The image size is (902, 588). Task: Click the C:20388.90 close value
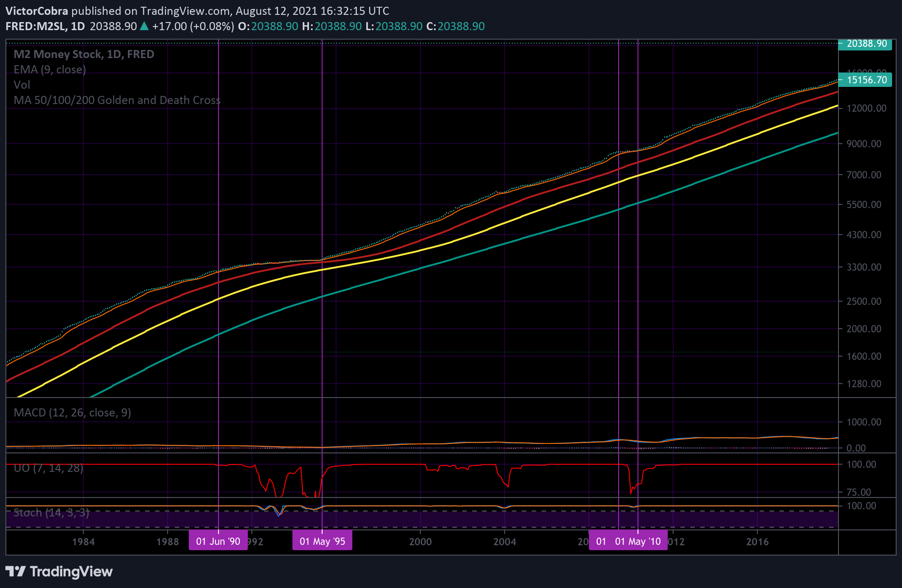click(456, 26)
